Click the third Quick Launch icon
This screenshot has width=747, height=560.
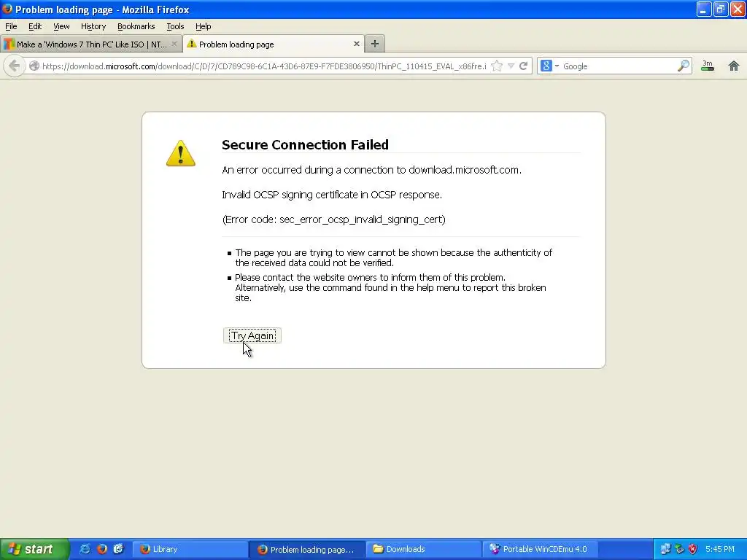click(x=119, y=549)
